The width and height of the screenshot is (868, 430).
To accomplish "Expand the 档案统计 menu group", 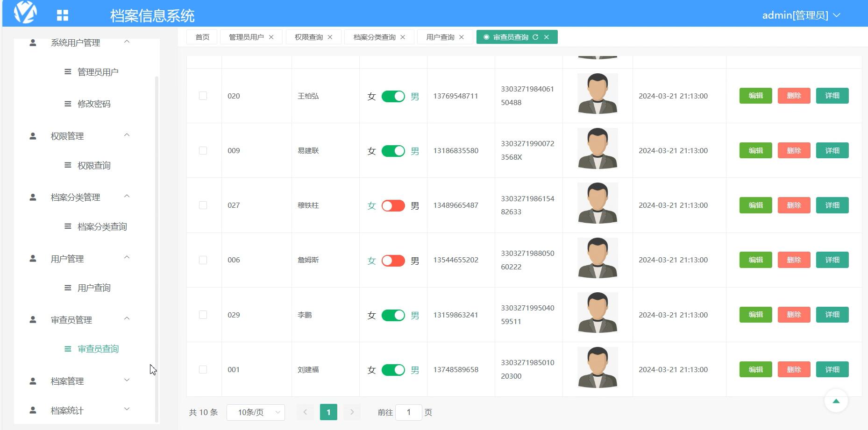I will pos(127,409).
